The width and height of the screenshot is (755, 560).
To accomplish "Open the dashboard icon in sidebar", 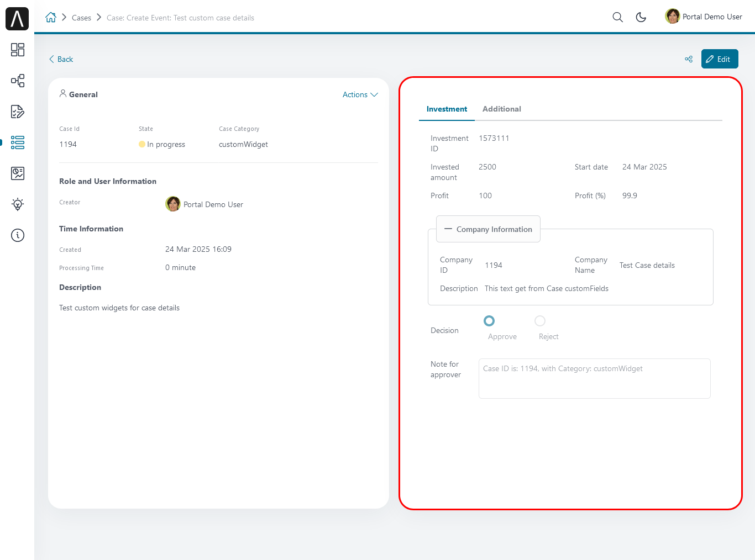I will pyautogui.click(x=18, y=50).
